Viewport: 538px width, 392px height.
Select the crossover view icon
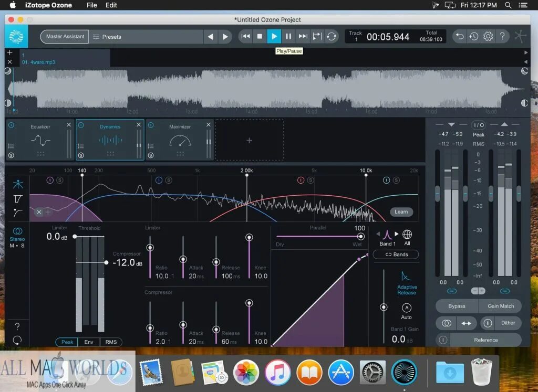tap(18, 184)
